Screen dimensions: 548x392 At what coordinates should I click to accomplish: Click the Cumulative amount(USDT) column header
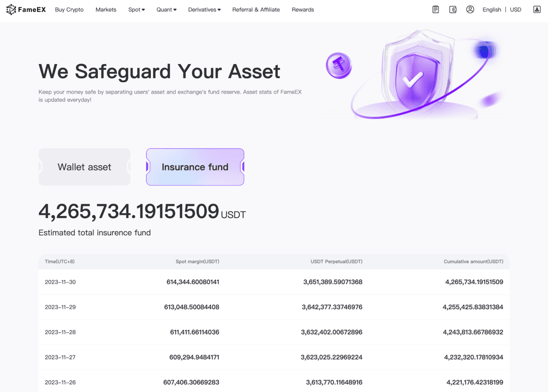[x=473, y=262]
